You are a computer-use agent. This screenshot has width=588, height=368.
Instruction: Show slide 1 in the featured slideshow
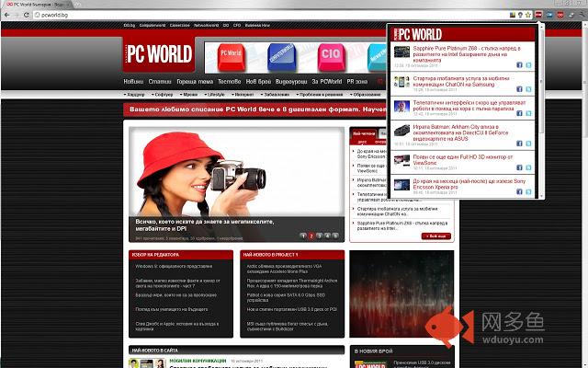[x=303, y=236]
